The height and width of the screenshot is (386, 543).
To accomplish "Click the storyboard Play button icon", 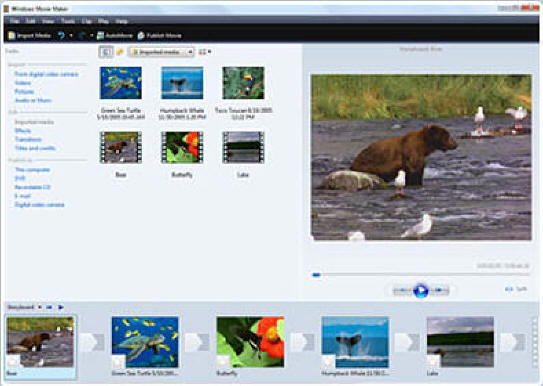I will [x=61, y=307].
